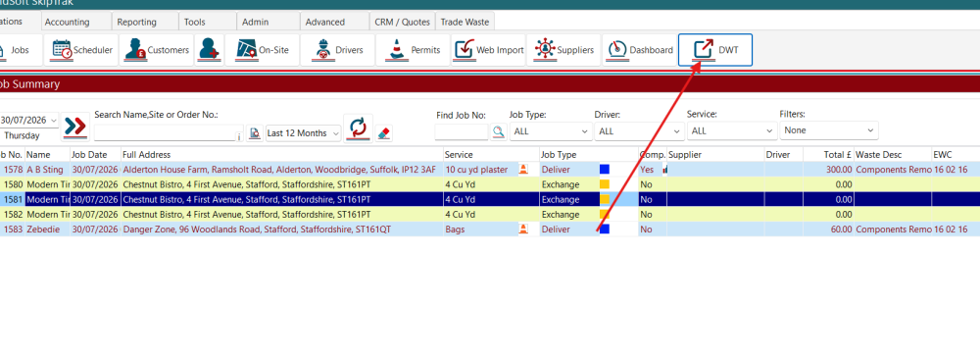Select job number 1581 cell
The width and height of the screenshot is (980, 358).
point(12,200)
